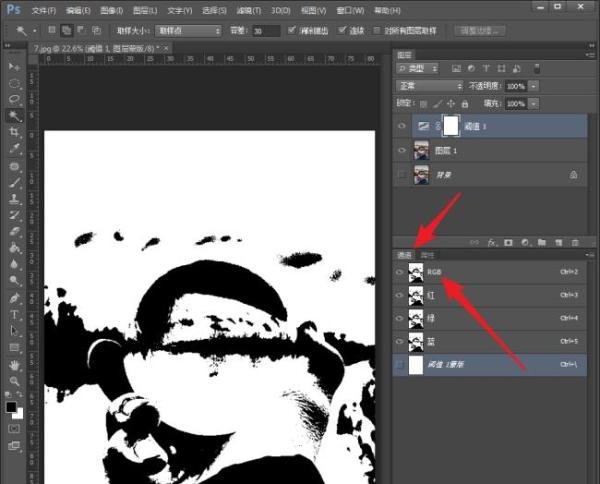Image resolution: width=600 pixels, height=484 pixels.
Task: Select the Rectangle shape tool
Action: point(14,347)
